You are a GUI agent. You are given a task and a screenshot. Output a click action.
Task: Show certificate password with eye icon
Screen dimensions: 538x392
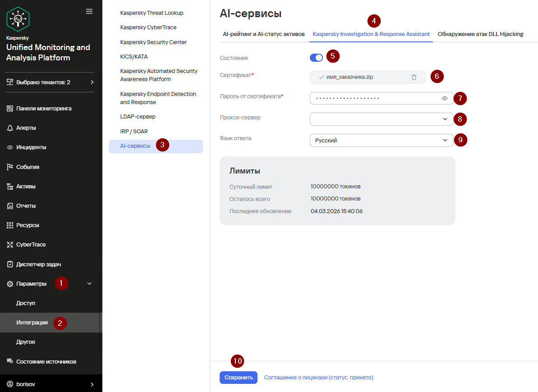pos(445,98)
